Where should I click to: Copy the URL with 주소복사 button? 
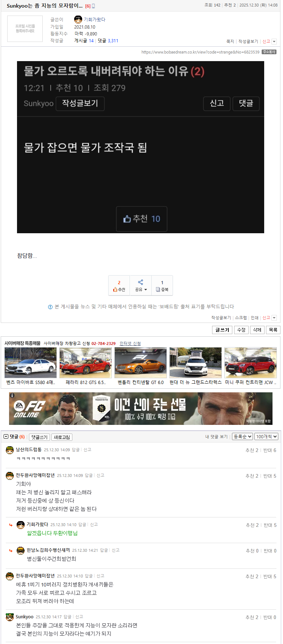tap(269, 52)
